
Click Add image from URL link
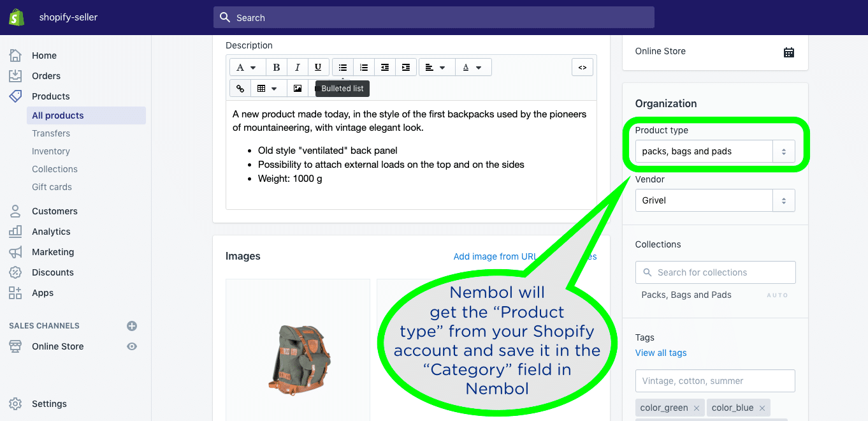coord(495,256)
